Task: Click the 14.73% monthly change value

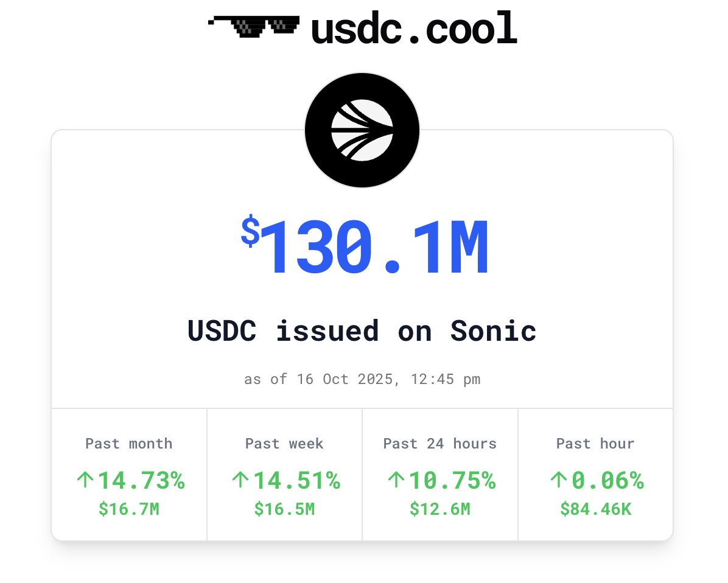Action: [141, 481]
